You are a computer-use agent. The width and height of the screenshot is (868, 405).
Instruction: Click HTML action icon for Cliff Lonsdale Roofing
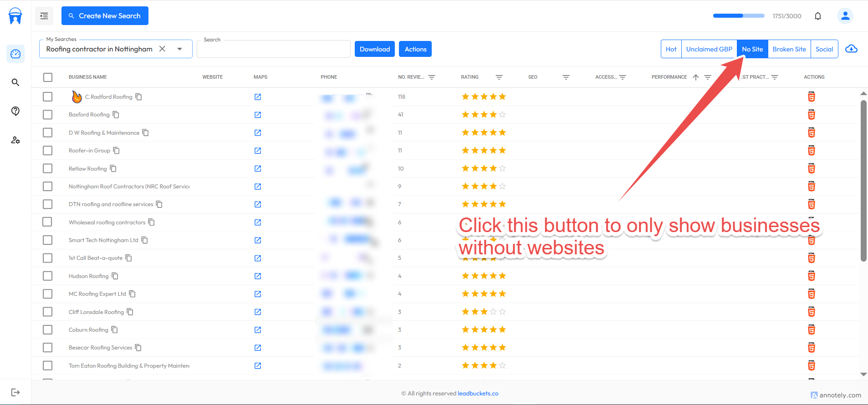click(x=812, y=312)
